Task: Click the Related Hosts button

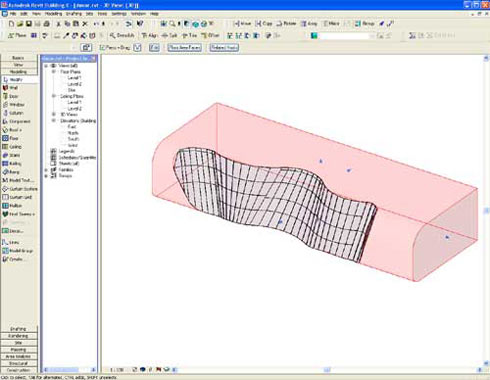Action: pyautogui.click(x=224, y=48)
